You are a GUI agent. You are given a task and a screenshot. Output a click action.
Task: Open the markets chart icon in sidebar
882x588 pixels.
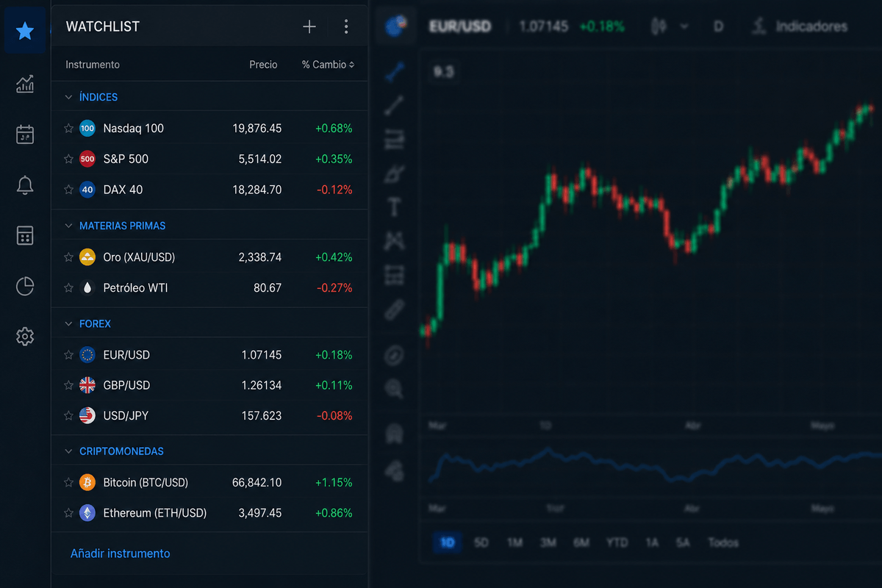(25, 84)
